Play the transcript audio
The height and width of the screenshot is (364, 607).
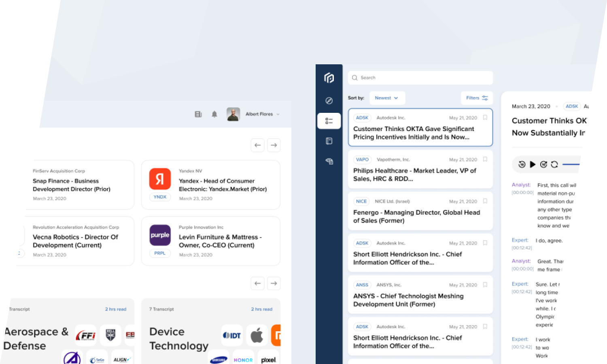tap(533, 164)
